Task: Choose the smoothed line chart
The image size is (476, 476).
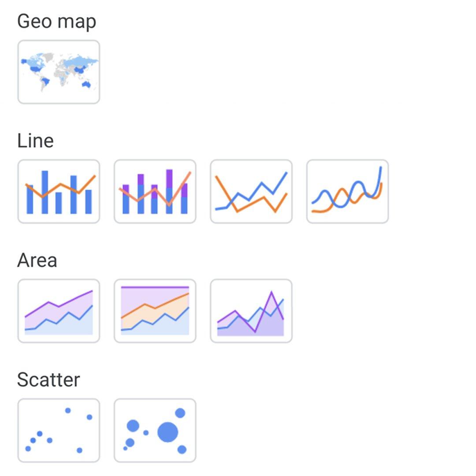Action: 347,191
